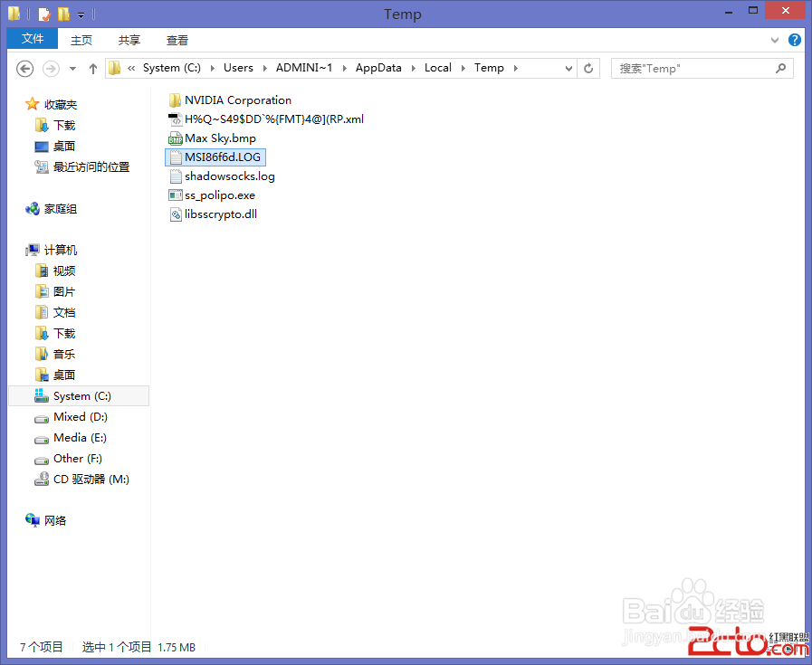Open the 文件 menu tab
This screenshot has width=812, height=665.
pos(32,39)
